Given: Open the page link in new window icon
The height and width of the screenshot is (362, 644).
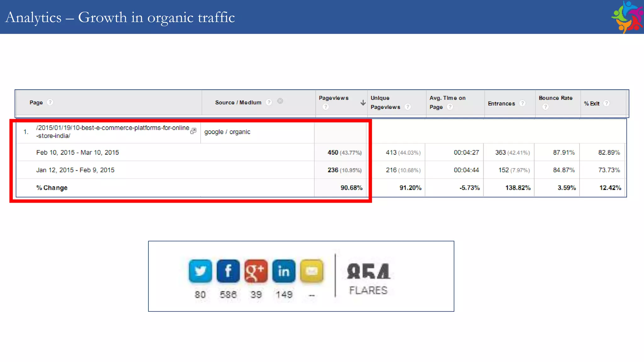Looking at the screenshot, I should tap(193, 131).
